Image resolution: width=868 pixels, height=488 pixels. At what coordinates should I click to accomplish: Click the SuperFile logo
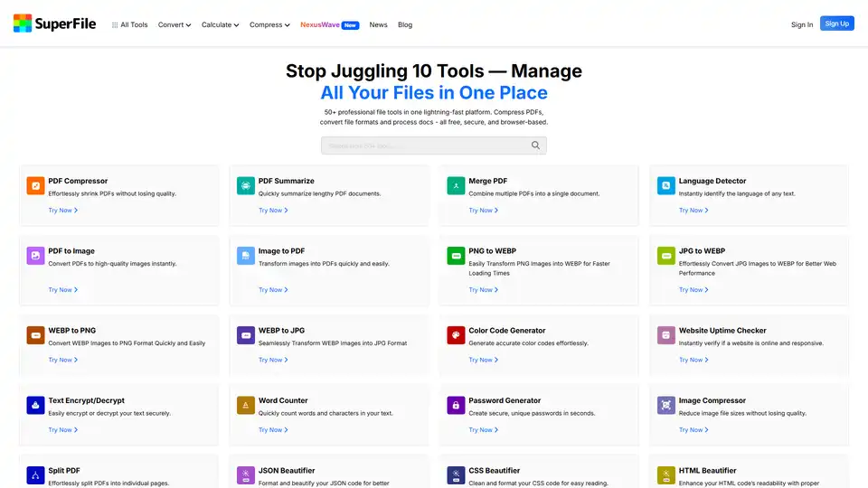pos(55,24)
